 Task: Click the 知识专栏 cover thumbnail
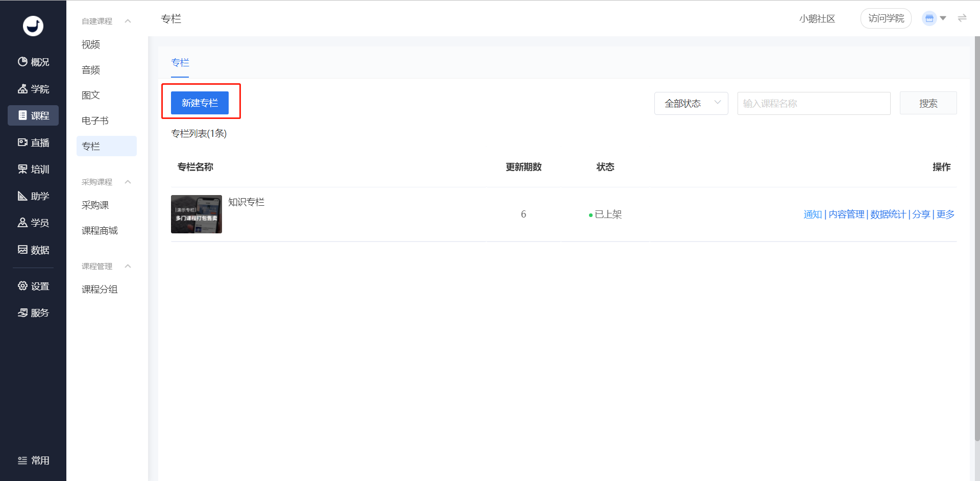197,214
